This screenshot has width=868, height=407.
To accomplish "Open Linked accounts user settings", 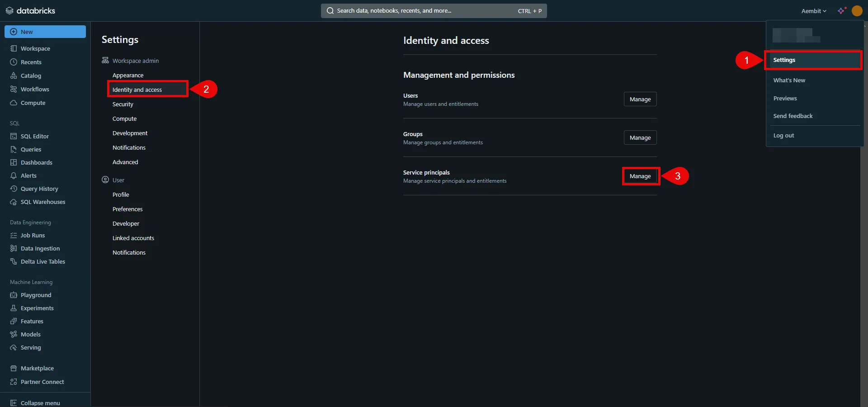I will pyautogui.click(x=133, y=238).
